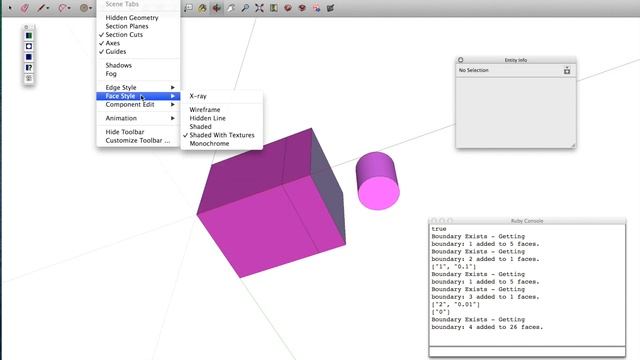Click the last dark toolbar icon
This screenshot has height=360, width=640.
[x=330, y=8]
